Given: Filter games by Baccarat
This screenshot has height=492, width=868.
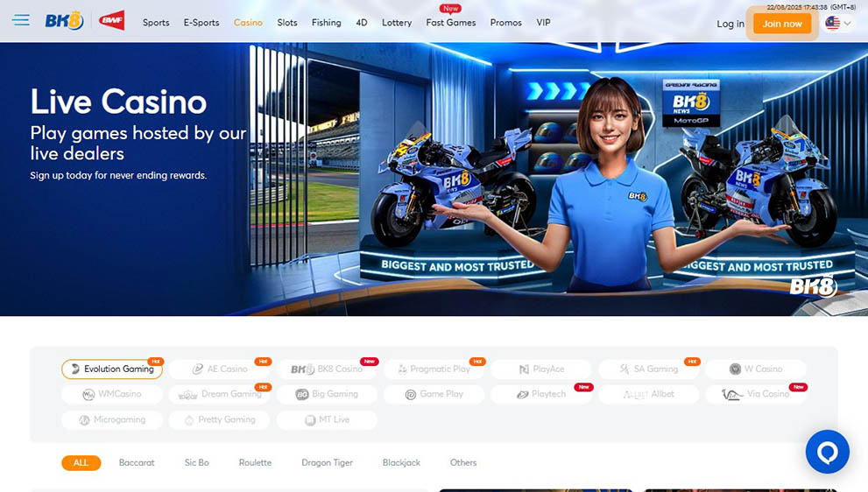Looking at the screenshot, I should (137, 463).
